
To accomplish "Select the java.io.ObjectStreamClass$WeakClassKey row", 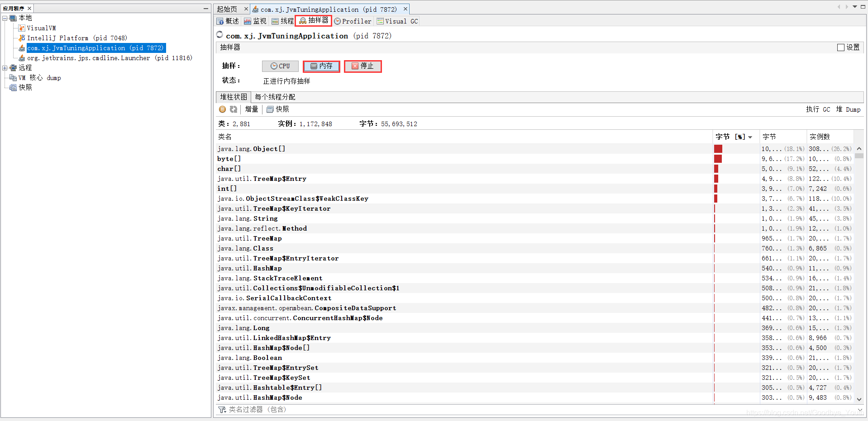I will point(534,199).
